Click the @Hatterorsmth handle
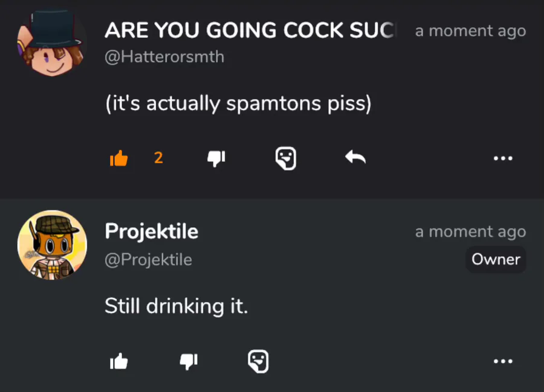Screen dimensions: 544x392 click(x=164, y=57)
